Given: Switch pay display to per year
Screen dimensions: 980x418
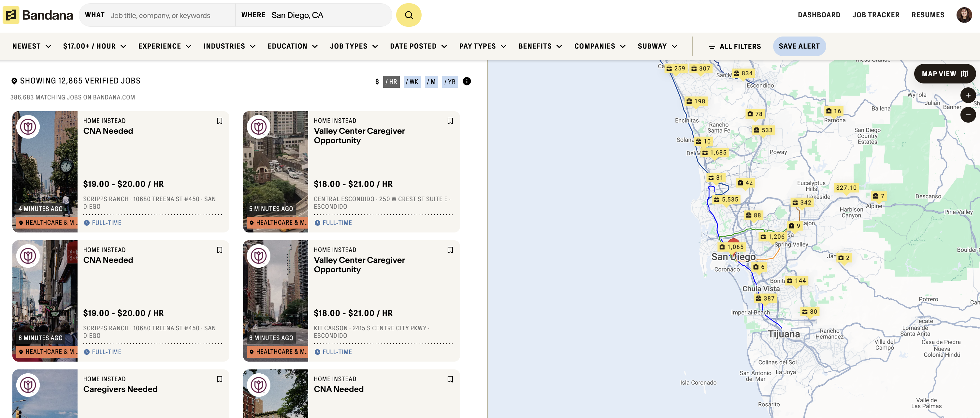Looking at the screenshot, I should pos(450,82).
